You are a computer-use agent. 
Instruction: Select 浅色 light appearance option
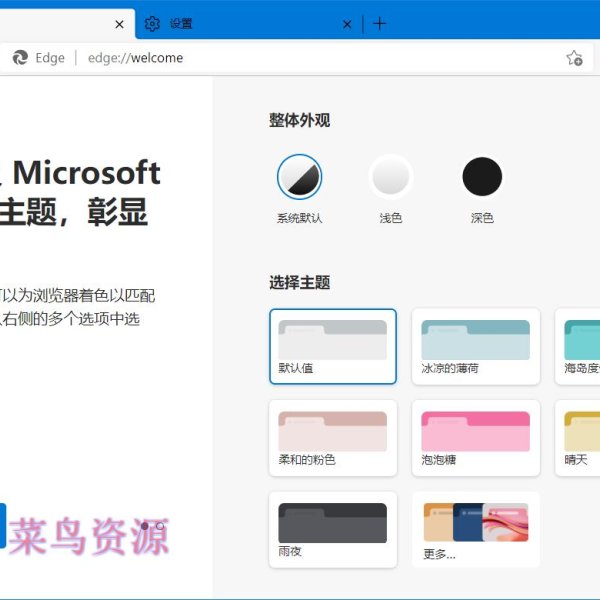click(x=390, y=178)
